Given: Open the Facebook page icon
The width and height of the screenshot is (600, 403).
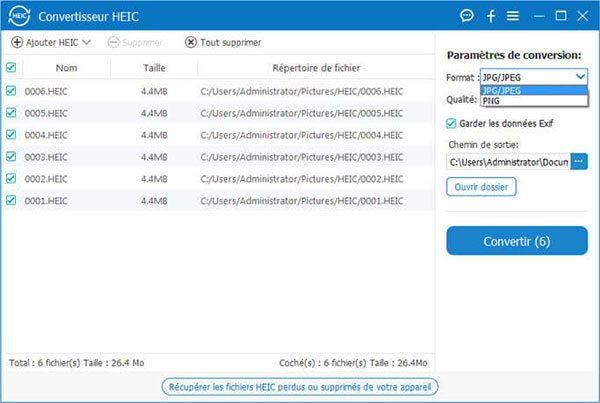Looking at the screenshot, I should [490, 16].
